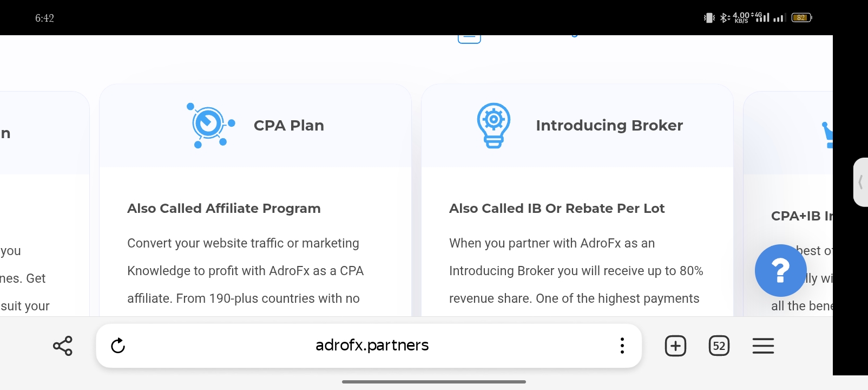Screen dimensions: 868x390
Task: Open the browser hamburger menu
Action: (763, 346)
